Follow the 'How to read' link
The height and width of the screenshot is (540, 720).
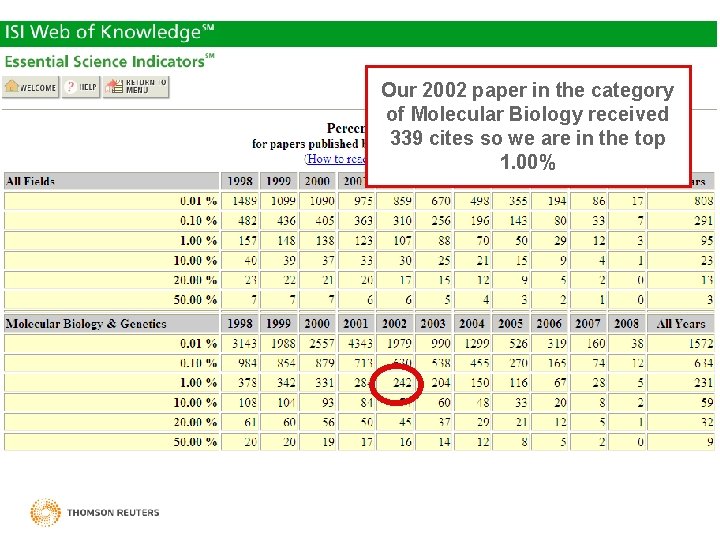[x=335, y=159]
